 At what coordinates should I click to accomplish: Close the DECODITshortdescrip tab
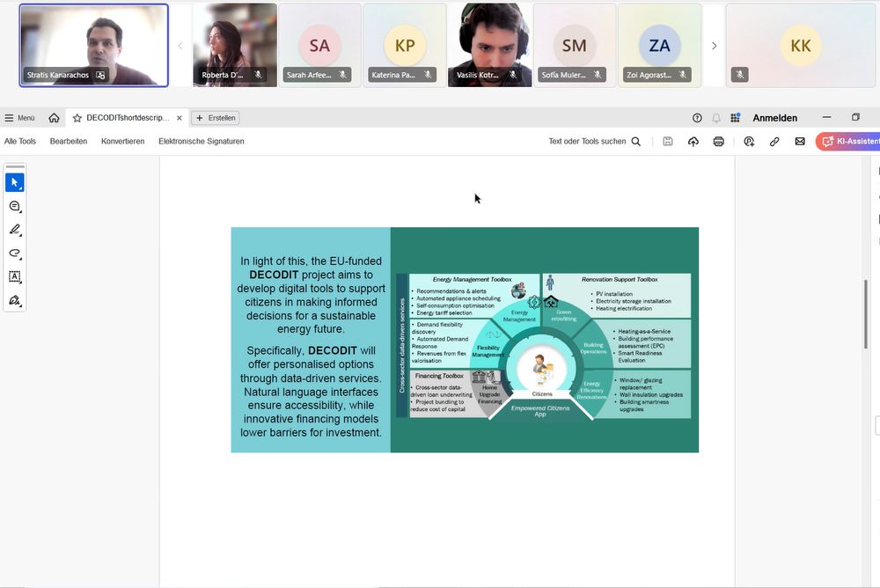[179, 118]
